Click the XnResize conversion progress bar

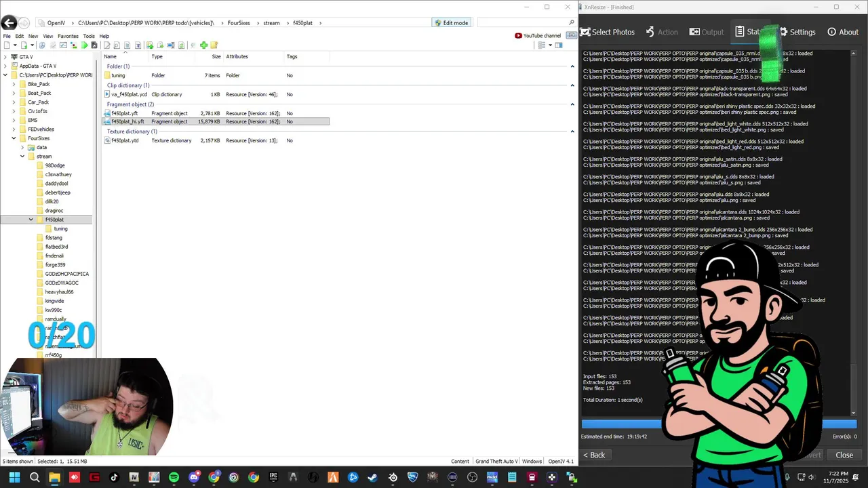click(719, 424)
